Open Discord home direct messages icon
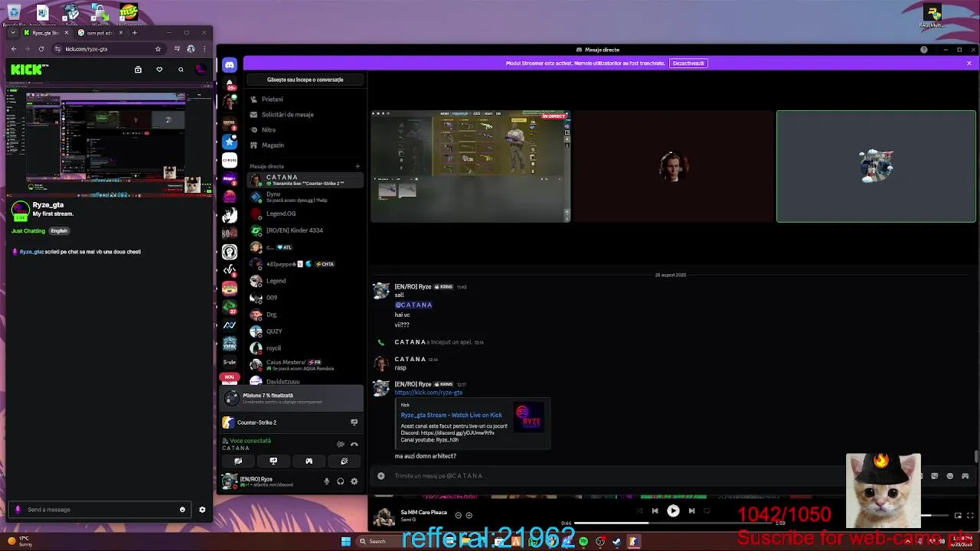980x551 pixels. 229,66
